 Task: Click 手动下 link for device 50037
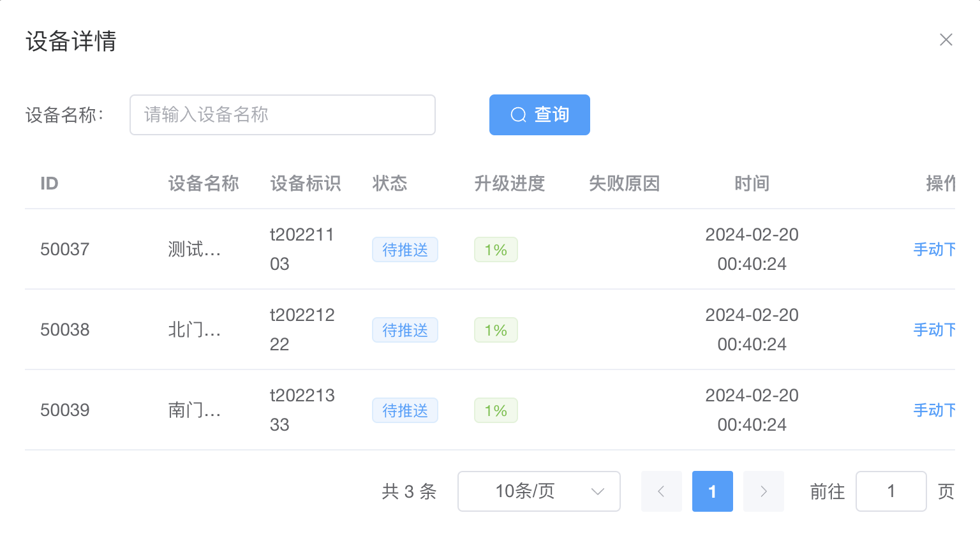pyautogui.click(x=935, y=249)
